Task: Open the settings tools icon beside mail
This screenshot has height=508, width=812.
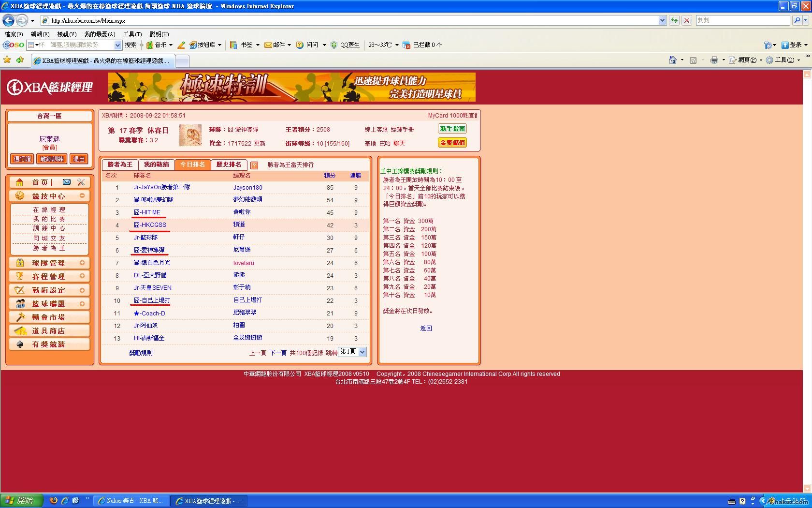Action: (x=81, y=182)
